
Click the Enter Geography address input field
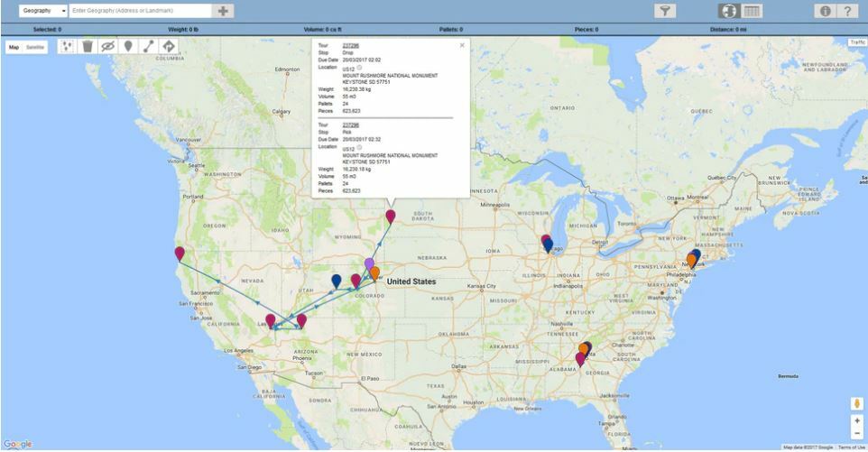[140, 11]
